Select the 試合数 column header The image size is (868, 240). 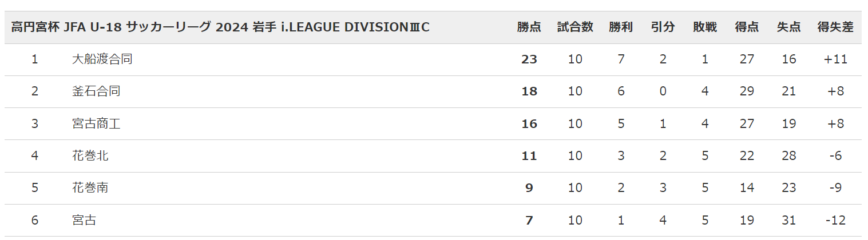(x=575, y=27)
